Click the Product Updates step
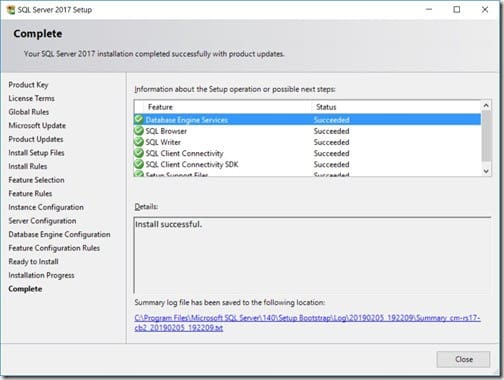Image resolution: width=504 pixels, height=380 pixels. 36,139
